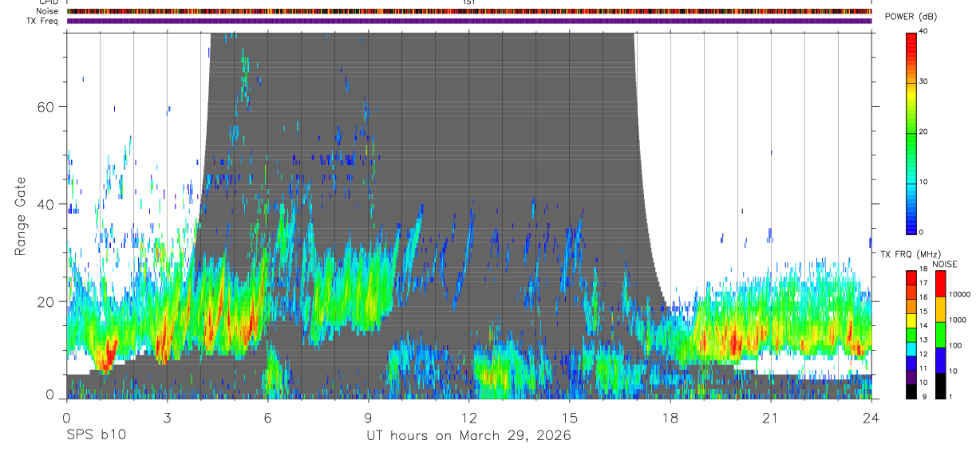This screenshot has width=980, height=452.
Task: Click the 'SPS b10' radar beam label
Action: (95, 435)
